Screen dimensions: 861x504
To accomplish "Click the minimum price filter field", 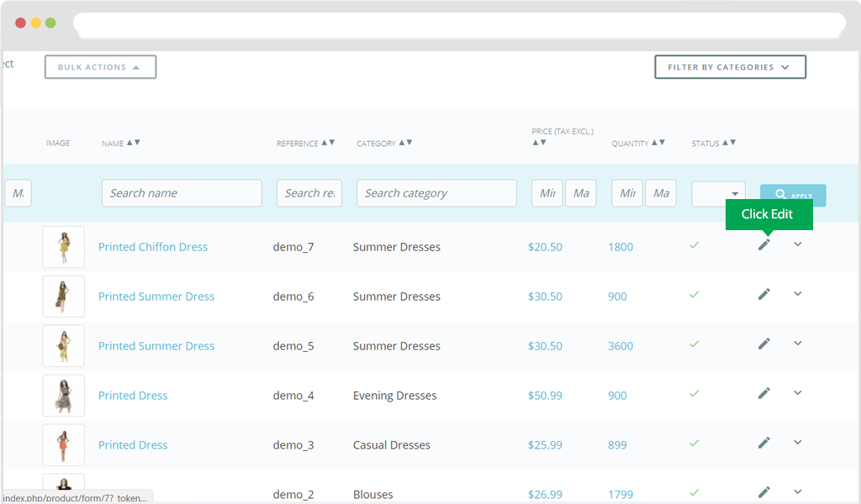I will click(x=547, y=193).
